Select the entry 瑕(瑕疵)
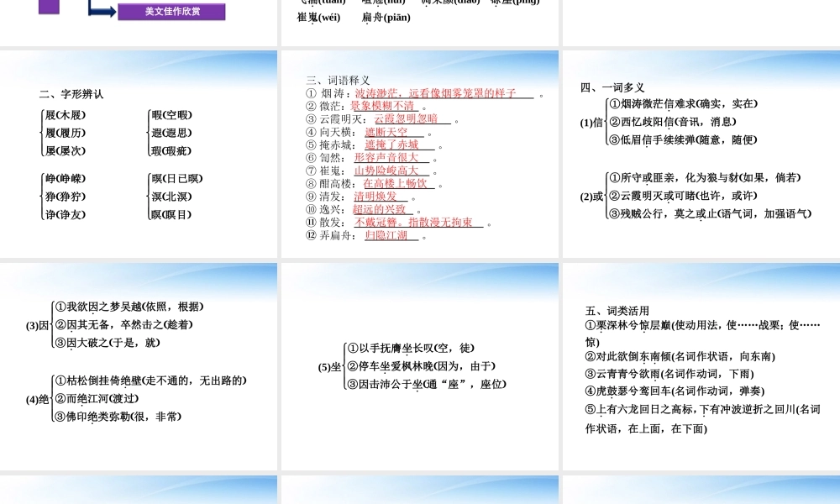Viewport: 840px width, 504px height. click(x=171, y=151)
